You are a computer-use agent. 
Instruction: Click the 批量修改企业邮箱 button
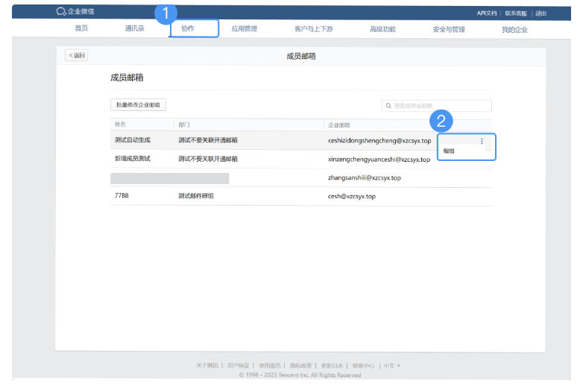coord(138,105)
